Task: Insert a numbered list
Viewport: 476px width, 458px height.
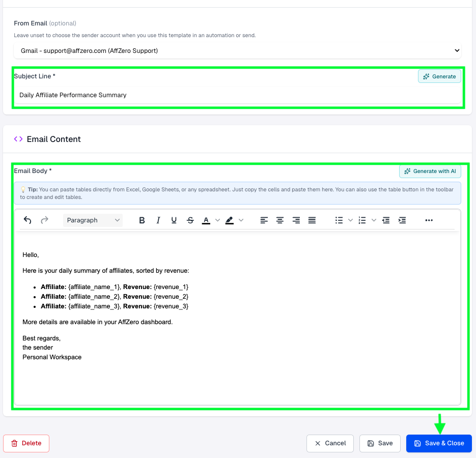Action: (x=362, y=220)
